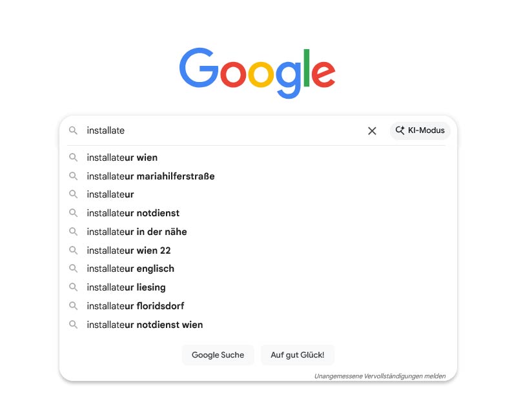Open the KI-Modus AI search mode

click(420, 130)
